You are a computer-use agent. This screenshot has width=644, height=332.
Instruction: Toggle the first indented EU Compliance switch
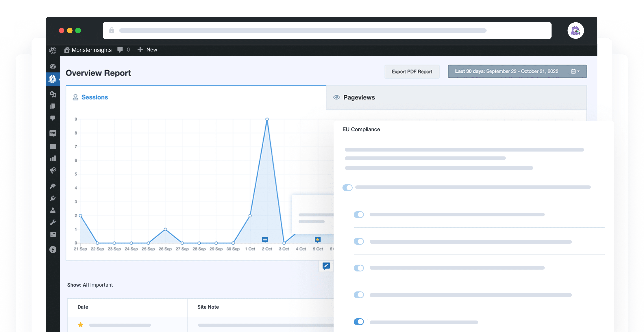click(358, 215)
